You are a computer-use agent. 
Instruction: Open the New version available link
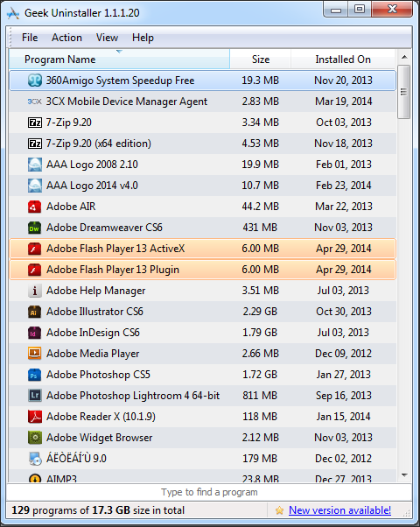click(339, 510)
